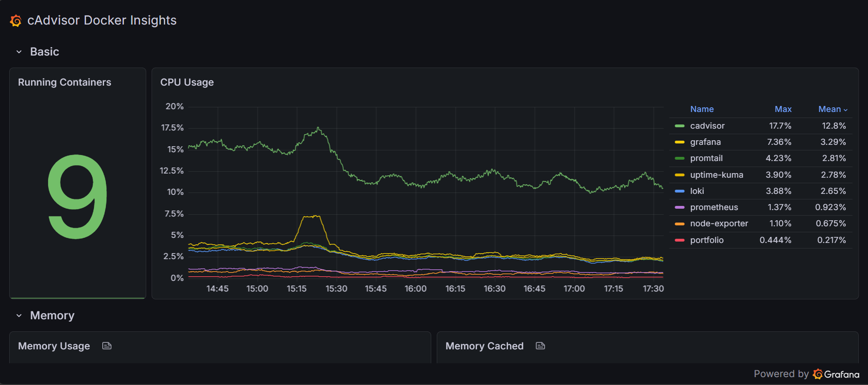The height and width of the screenshot is (385, 868).
Task: Click the Grafana logo in Powered by footer
Action: (x=836, y=374)
